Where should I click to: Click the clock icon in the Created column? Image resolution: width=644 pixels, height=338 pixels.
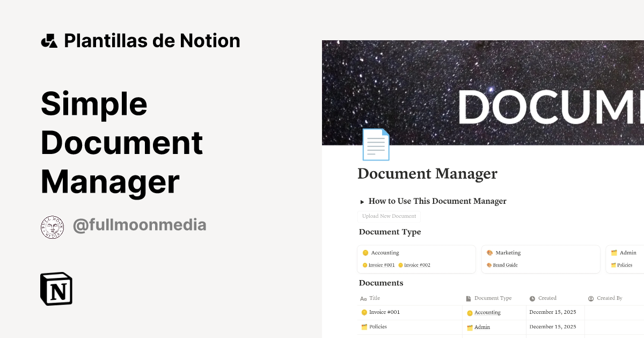pyautogui.click(x=533, y=298)
